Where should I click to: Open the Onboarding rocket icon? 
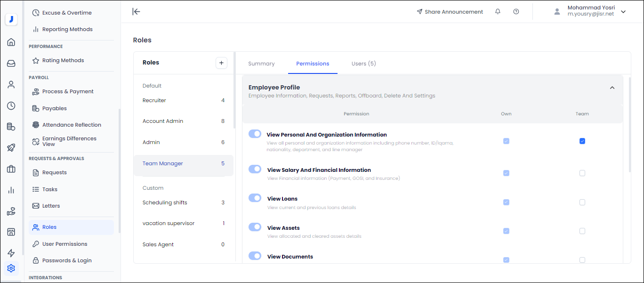[11, 147]
